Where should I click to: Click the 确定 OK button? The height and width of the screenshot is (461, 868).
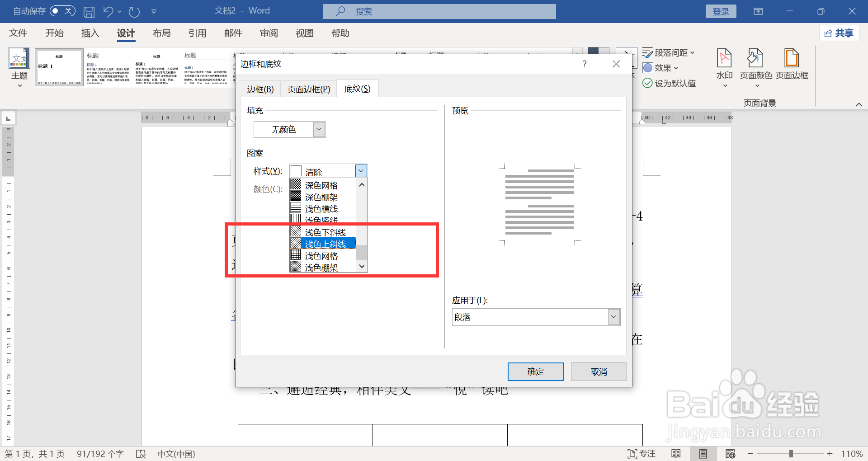[x=535, y=372]
